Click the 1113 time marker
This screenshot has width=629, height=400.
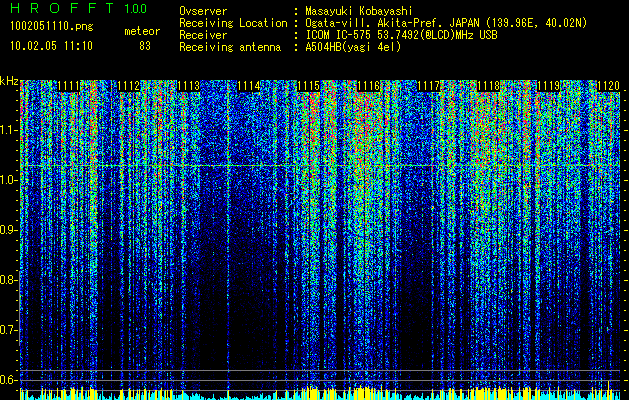(x=189, y=86)
